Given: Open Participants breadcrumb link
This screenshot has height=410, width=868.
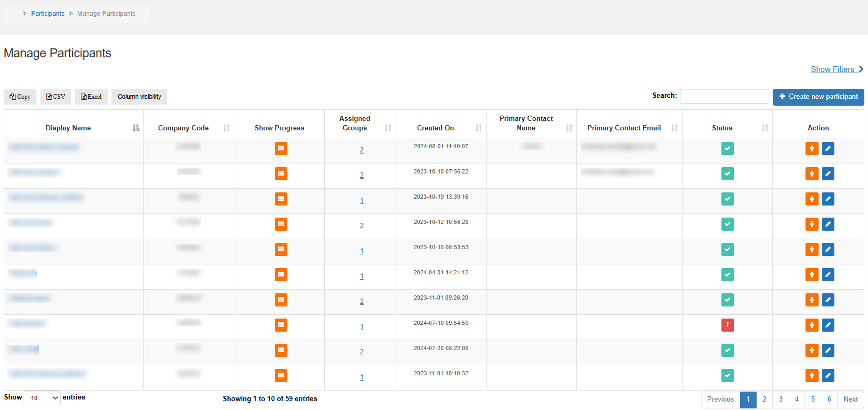Looking at the screenshot, I should tap(48, 14).
